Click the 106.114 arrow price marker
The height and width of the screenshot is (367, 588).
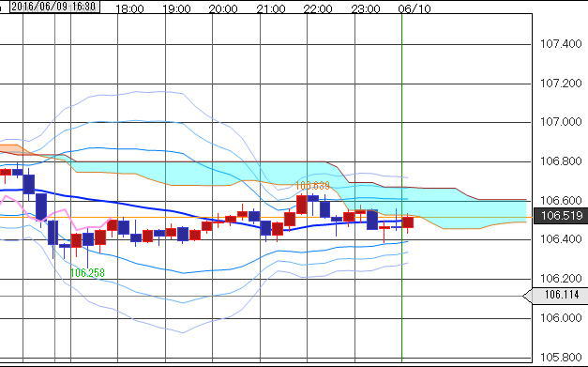[x=556, y=296]
